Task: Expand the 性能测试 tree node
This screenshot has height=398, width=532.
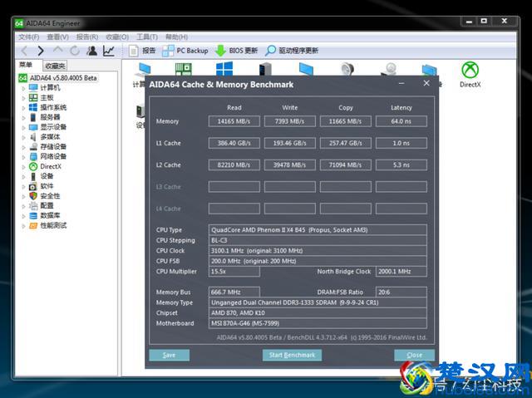Action: (23, 225)
